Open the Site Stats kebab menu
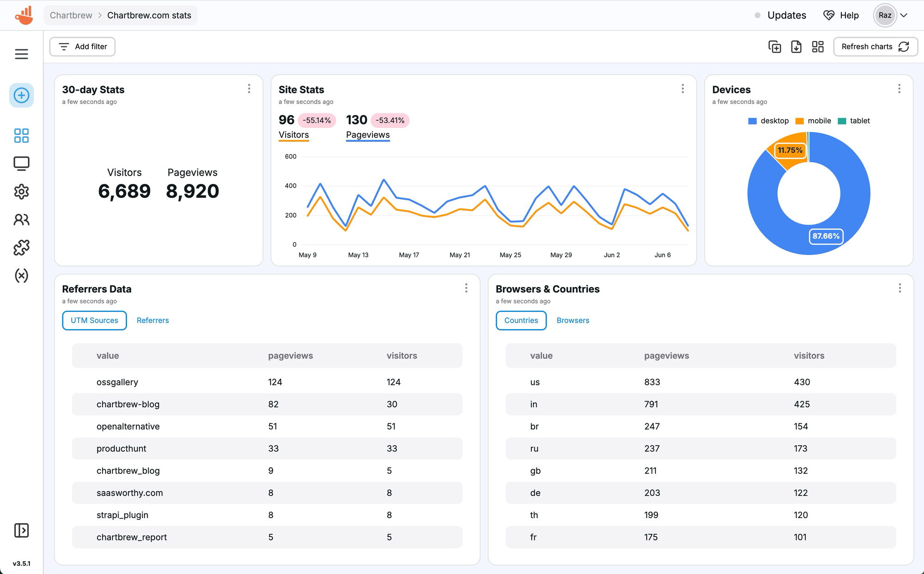This screenshot has width=924, height=574. pyautogui.click(x=683, y=88)
